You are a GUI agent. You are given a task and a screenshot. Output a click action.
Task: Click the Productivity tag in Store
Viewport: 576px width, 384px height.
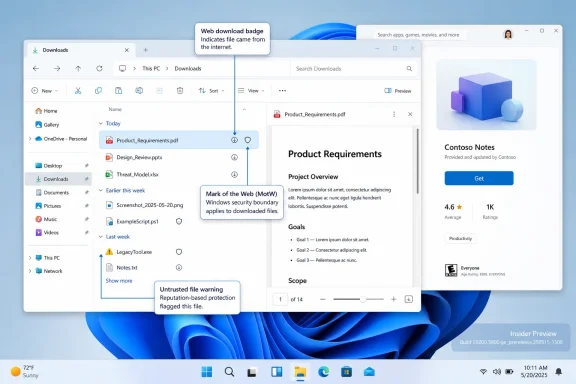click(460, 238)
